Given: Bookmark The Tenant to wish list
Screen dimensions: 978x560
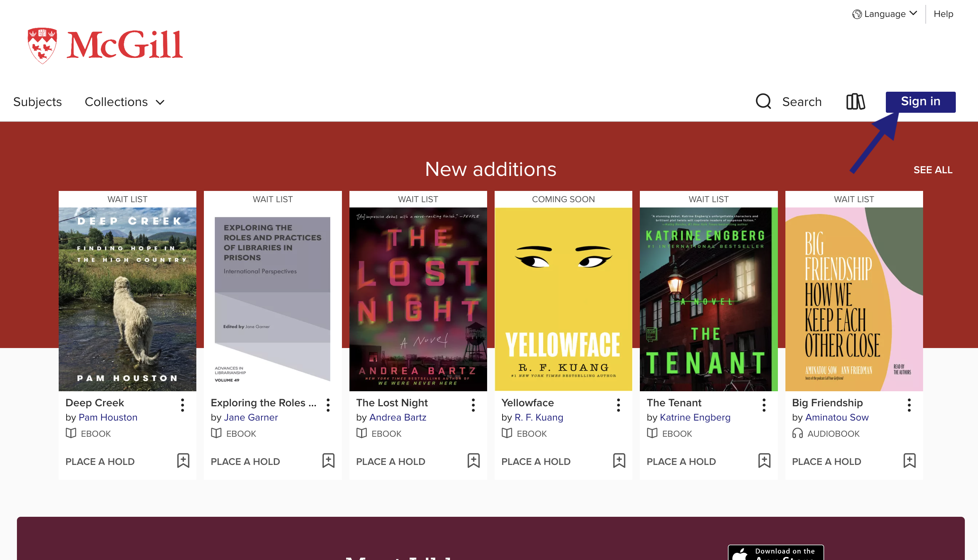Looking at the screenshot, I should click(764, 460).
